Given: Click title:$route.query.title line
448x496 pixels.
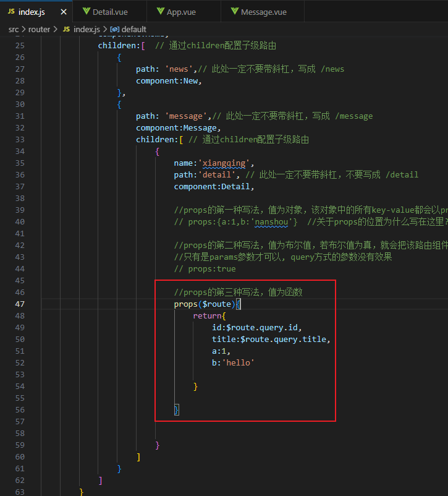Looking at the screenshot, I should pos(271,339).
